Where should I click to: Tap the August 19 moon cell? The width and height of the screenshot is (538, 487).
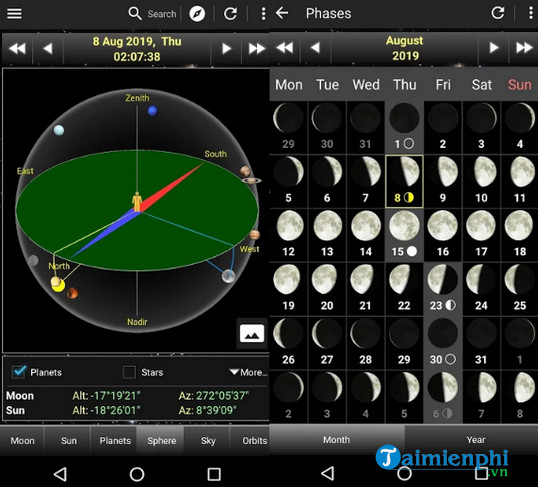click(x=289, y=289)
